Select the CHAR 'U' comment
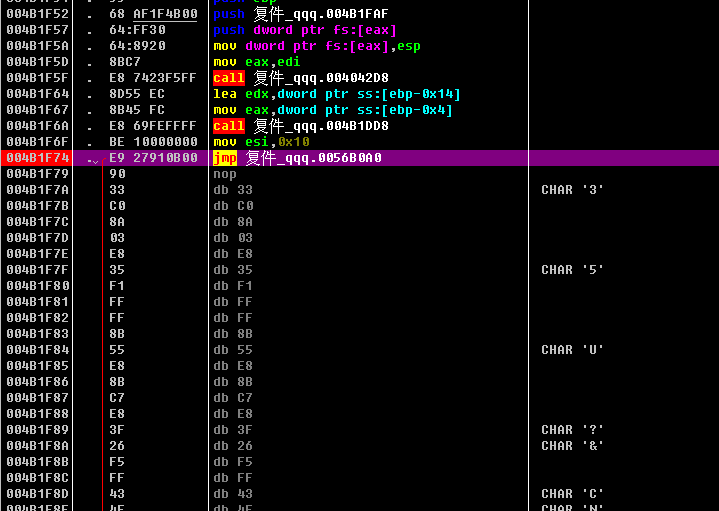The image size is (719, 511). 572,350
